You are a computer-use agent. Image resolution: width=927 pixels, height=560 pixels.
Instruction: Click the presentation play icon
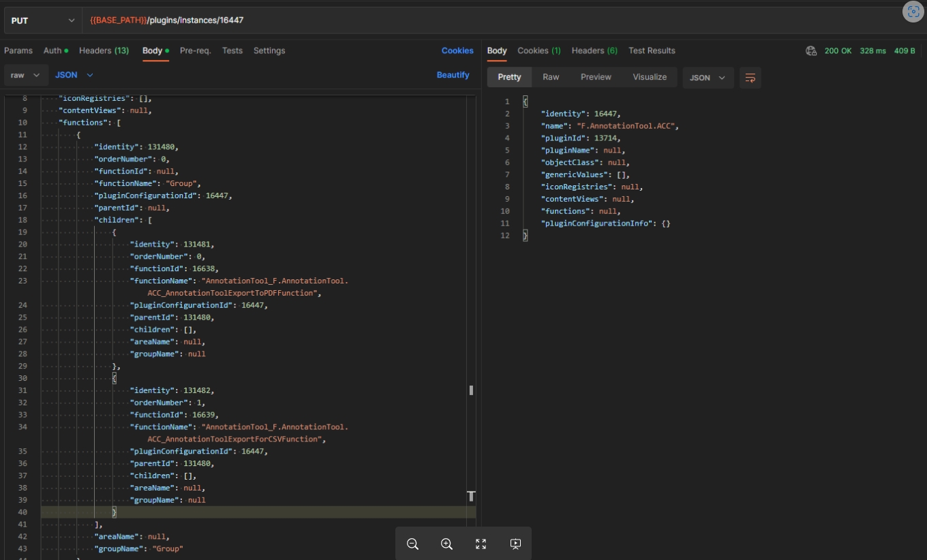click(x=515, y=544)
